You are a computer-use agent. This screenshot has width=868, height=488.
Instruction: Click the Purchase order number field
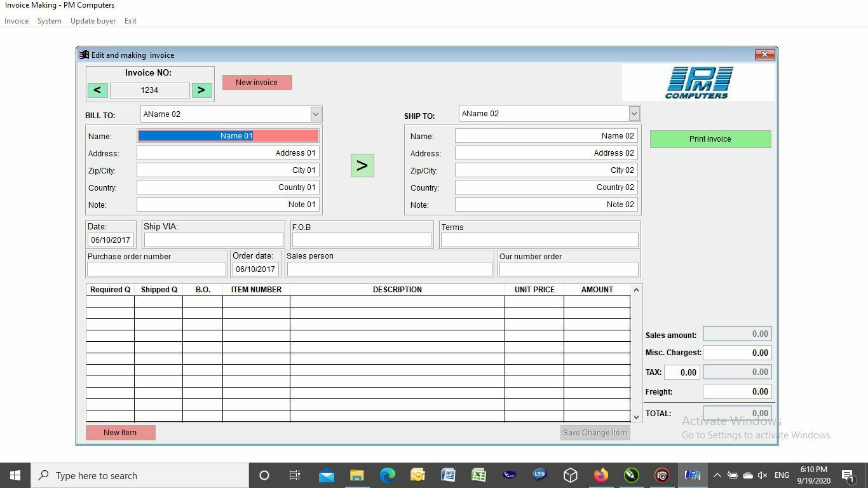pyautogui.click(x=156, y=269)
